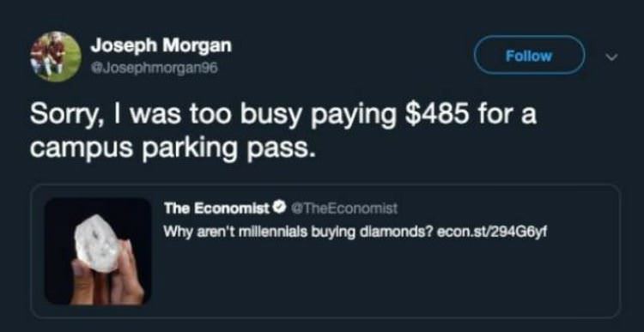Open The Economist account name

[217, 208]
